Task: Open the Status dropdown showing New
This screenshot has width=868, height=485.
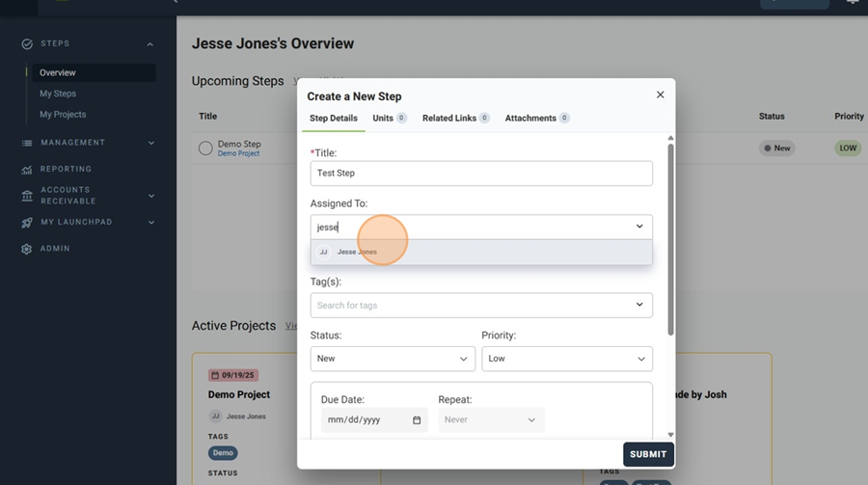Action: tap(393, 359)
